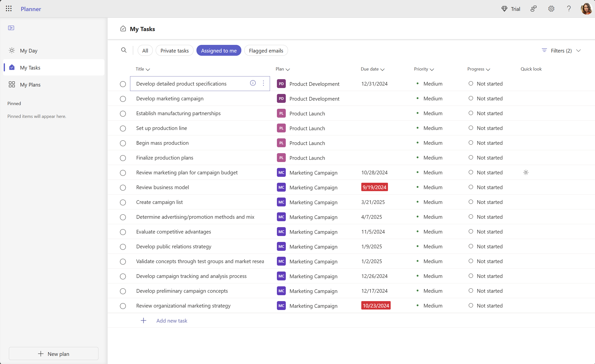Toggle the completion circle for Begin mass production
Screen dimensions: 595x364
(x=123, y=143)
